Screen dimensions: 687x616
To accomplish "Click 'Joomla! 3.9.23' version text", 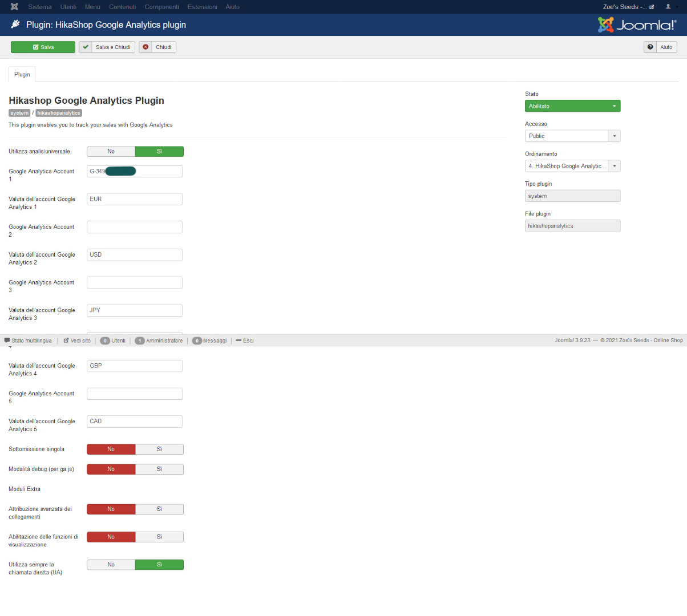I will (x=572, y=341).
